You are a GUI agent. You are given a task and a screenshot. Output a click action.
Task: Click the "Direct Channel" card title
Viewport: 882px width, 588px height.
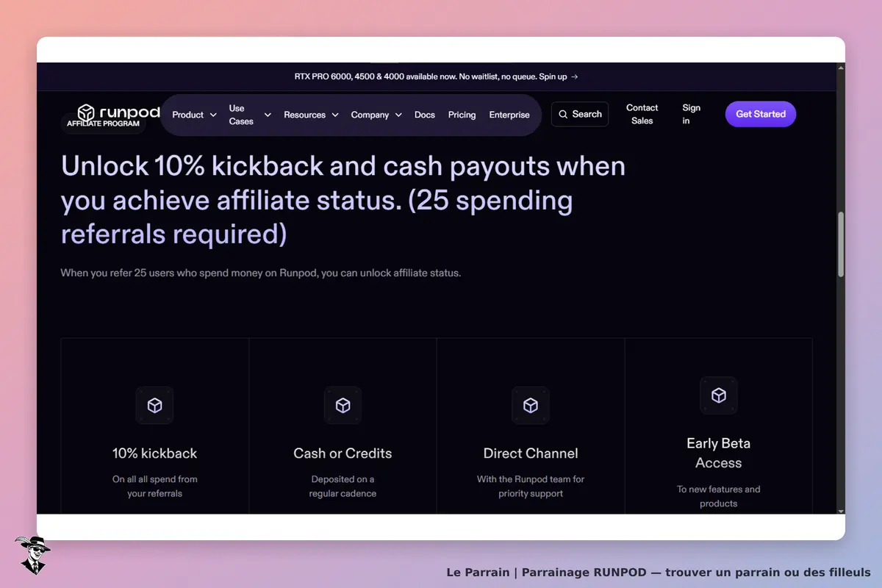pyautogui.click(x=531, y=453)
